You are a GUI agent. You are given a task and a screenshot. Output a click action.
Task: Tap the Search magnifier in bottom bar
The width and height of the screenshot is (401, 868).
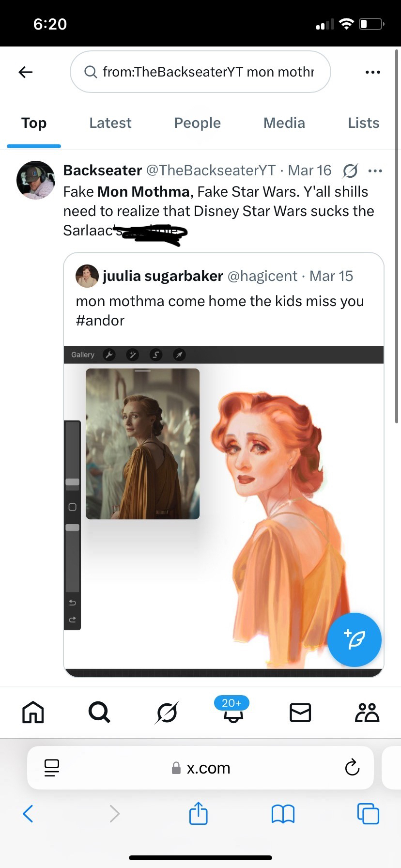pyautogui.click(x=99, y=713)
